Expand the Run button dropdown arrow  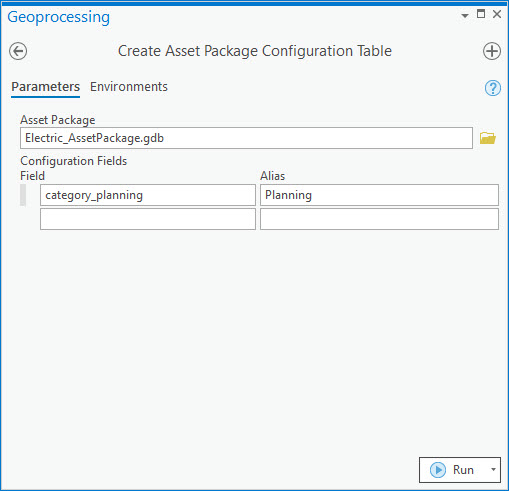(493, 469)
